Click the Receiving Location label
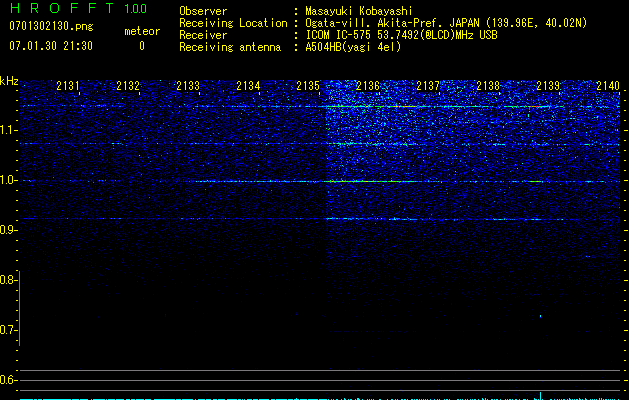Image resolution: width=629 pixels, height=400 pixels. click(x=233, y=23)
